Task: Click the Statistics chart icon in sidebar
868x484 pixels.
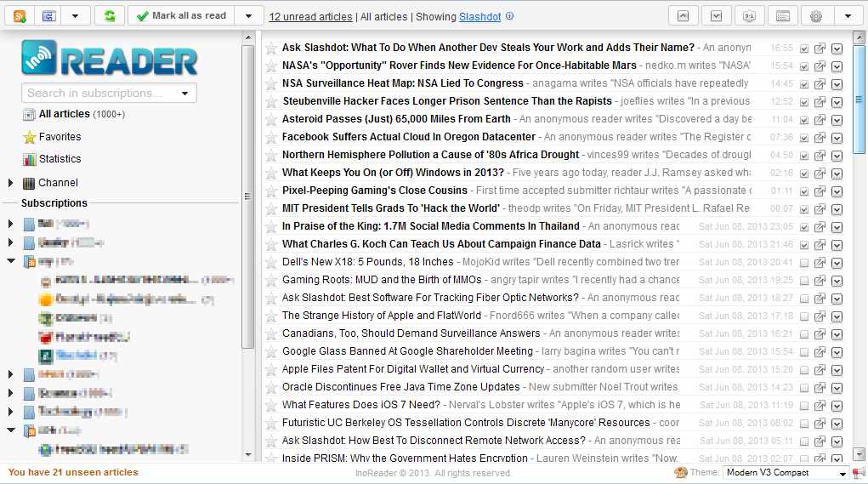Action: (29, 159)
